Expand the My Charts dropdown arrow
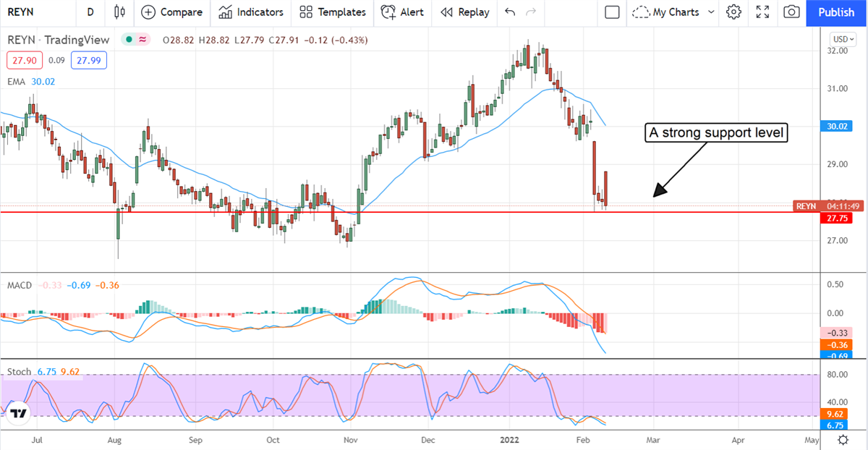Image resolution: width=868 pixels, height=450 pixels. (711, 12)
